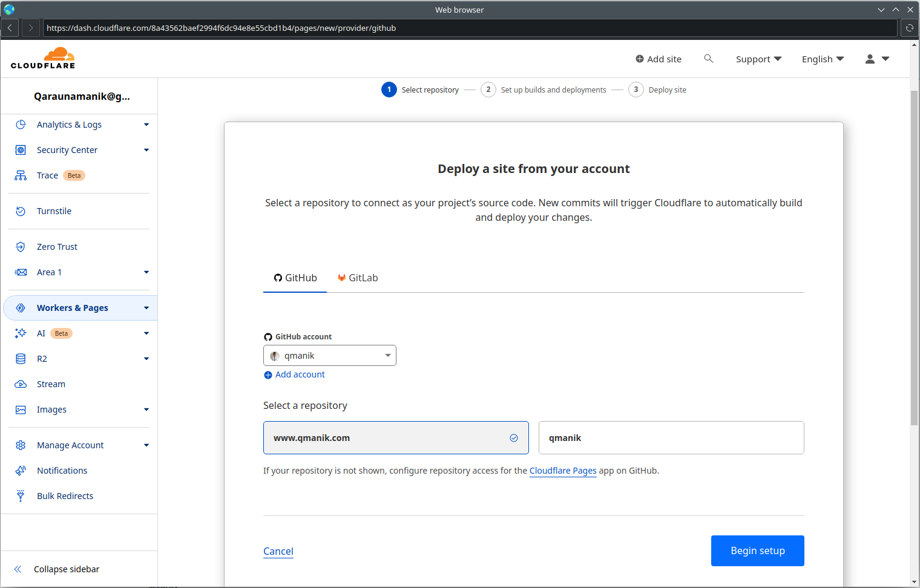The height and width of the screenshot is (588, 920).
Task: Select Bulk Redirects in the sidebar
Action: click(65, 495)
